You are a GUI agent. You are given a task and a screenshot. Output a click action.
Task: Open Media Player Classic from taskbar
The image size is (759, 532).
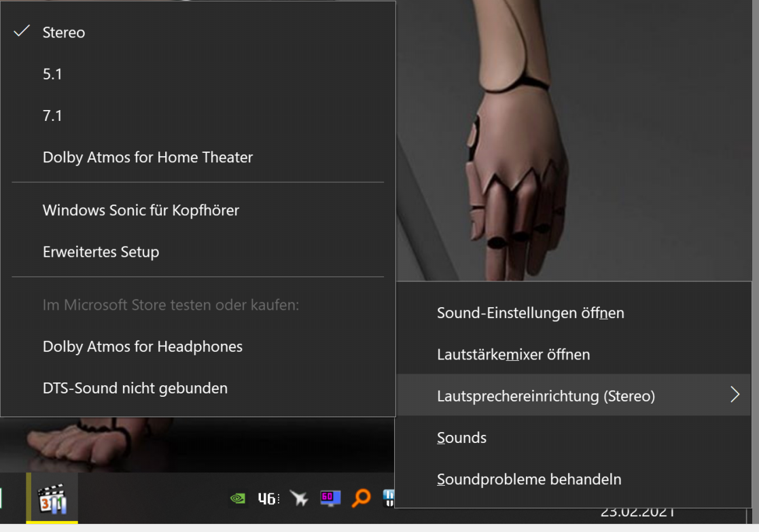point(52,498)
